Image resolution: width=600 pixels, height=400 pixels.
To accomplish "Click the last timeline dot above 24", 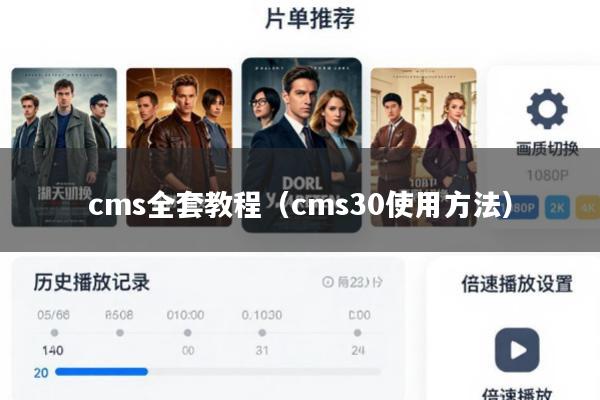I will 357,333.
